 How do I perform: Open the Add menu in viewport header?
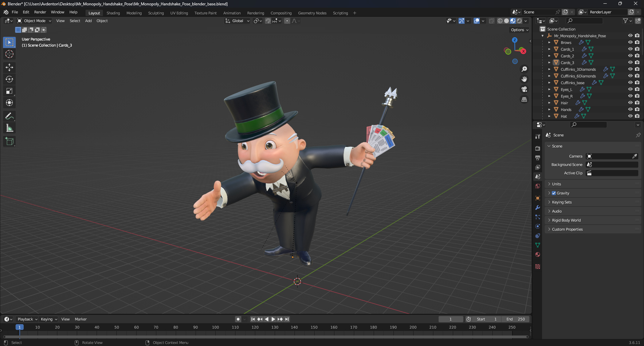click(88, 21)
